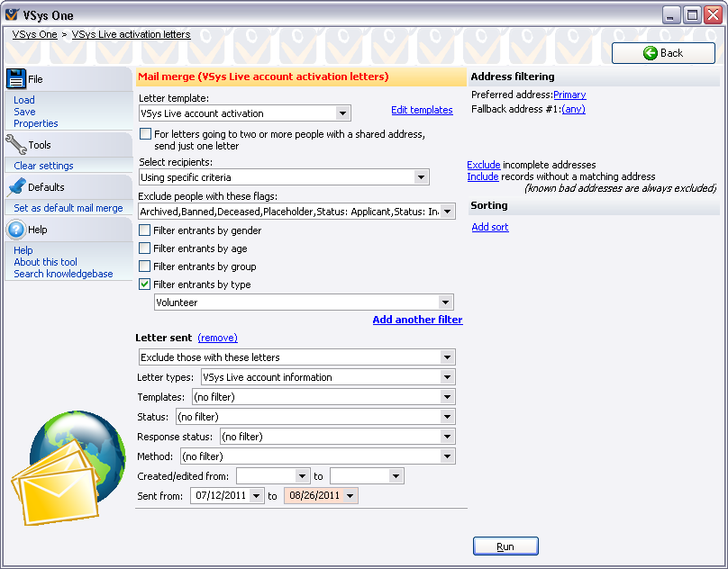Click VSys Live activation letters breadcrumb
The image size is (728, 569).
click(x=131, y=34)
